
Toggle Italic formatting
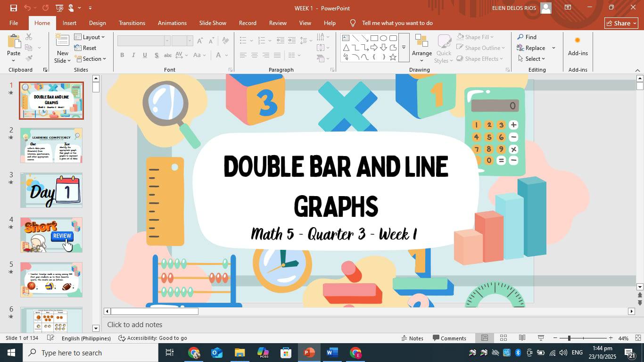(133, 55)
